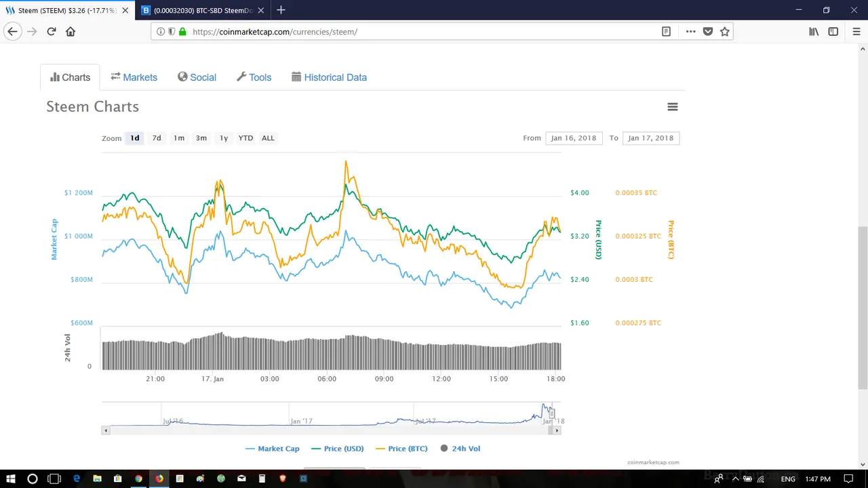
Task: Toggle Reader View icon in address bar
Action: tap(667, 31)
